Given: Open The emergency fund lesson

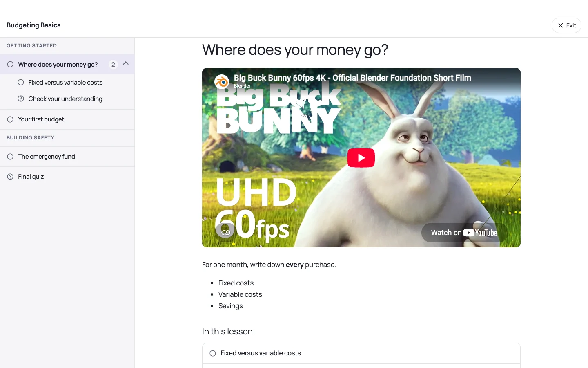Looking at the screenshot, I should tap(67, 157).
